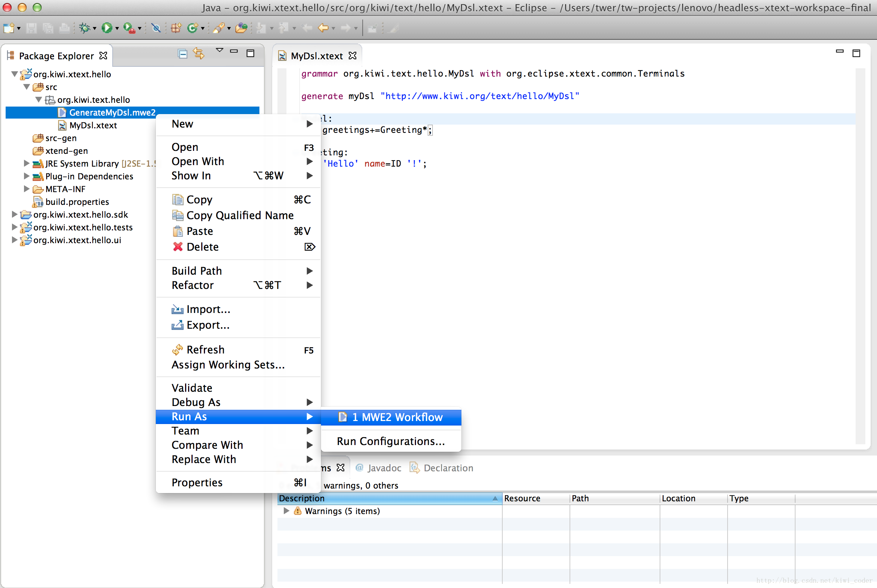Image resolution: width=877 pixels, height=588 pixels.
Task: Click the New Java Class icon
Action: tap(193, 28)
